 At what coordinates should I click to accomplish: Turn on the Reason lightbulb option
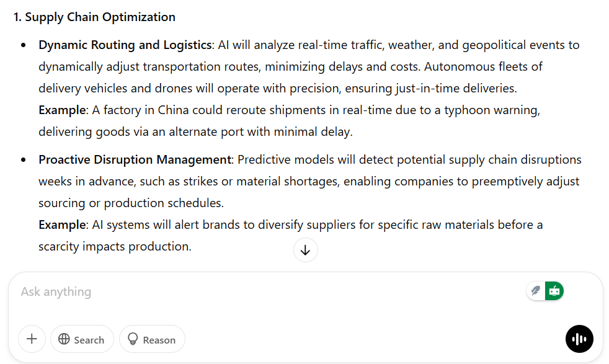tap(152, 339)
